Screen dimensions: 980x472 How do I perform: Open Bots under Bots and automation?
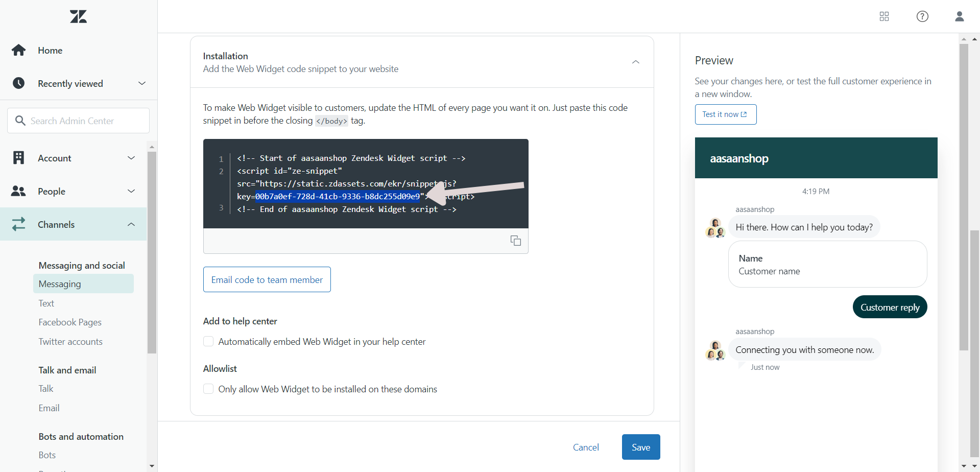click(x=47, y=455)
